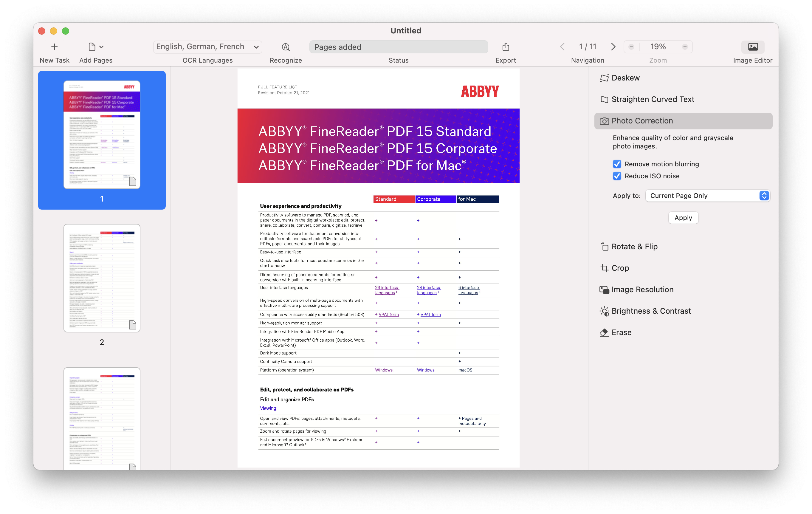
Task: Open the Rotate & Flip tool
Action: 634,246
